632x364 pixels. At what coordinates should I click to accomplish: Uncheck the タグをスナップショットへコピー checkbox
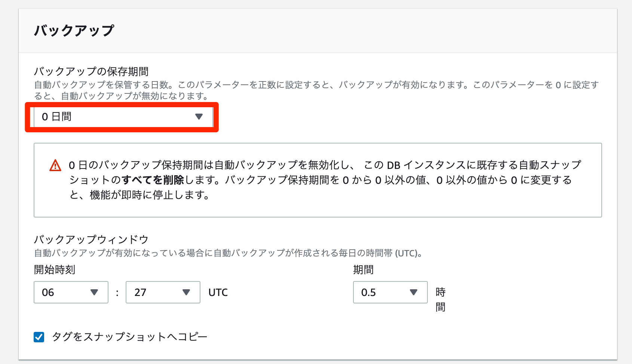[x=39, y=337]
